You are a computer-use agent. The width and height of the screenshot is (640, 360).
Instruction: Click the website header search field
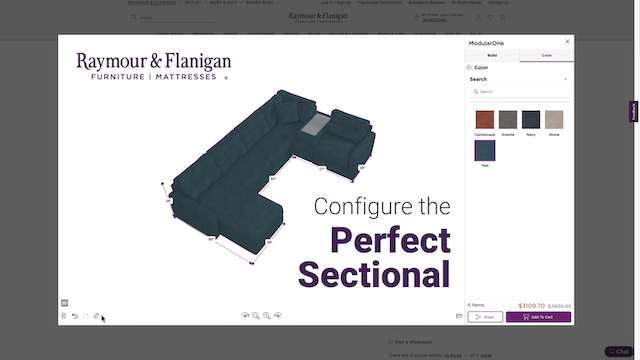[x=178, y=18]
